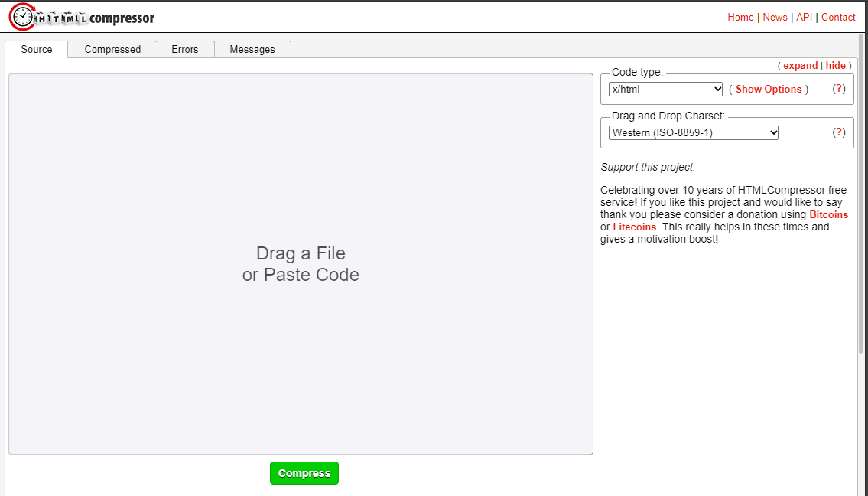Click the green Compress button
This screenshot has height=496, width=868.
[x=304, y=473]
